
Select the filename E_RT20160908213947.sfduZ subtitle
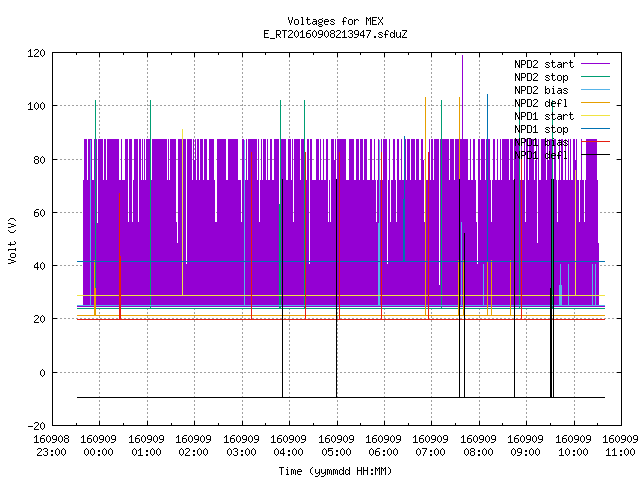[335, 34]
